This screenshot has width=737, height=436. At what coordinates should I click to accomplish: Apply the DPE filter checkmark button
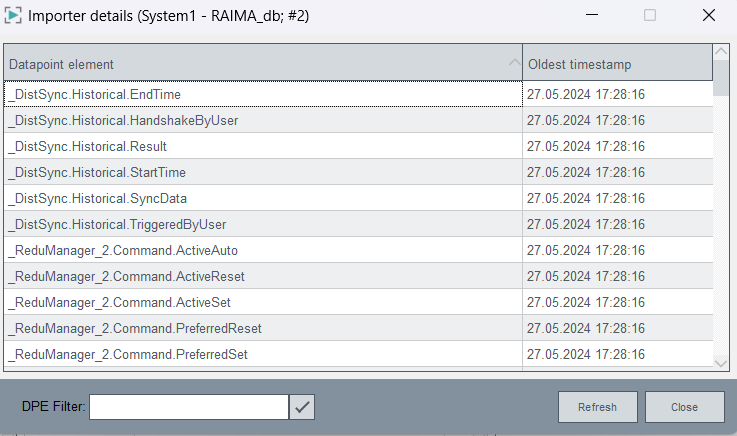coord(302,407)
